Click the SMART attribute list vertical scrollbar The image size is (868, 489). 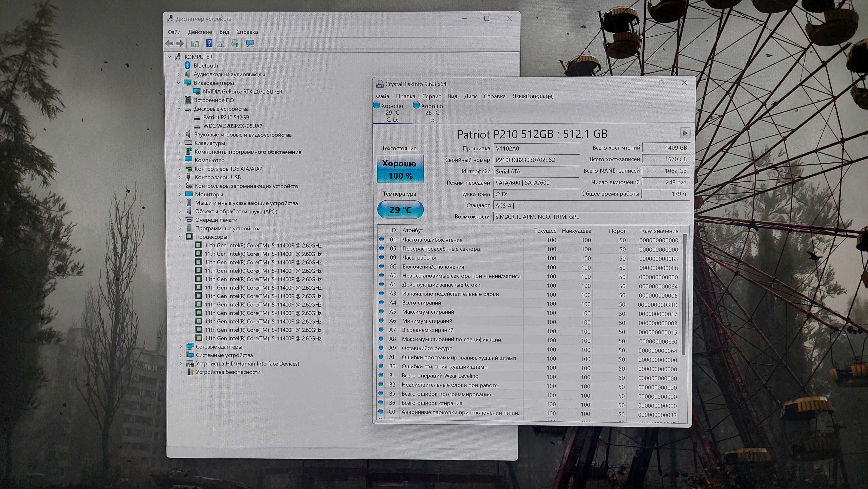(x=684, y=294)
